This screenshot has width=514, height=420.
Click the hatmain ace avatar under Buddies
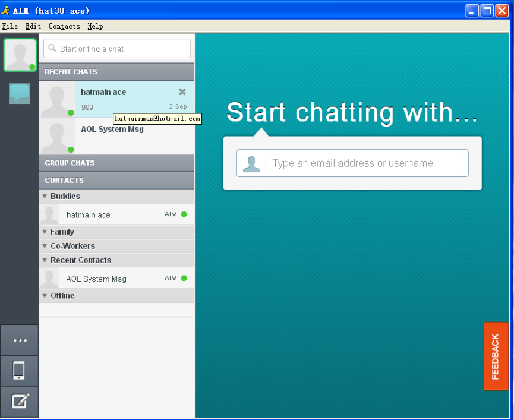coord(49,214)
